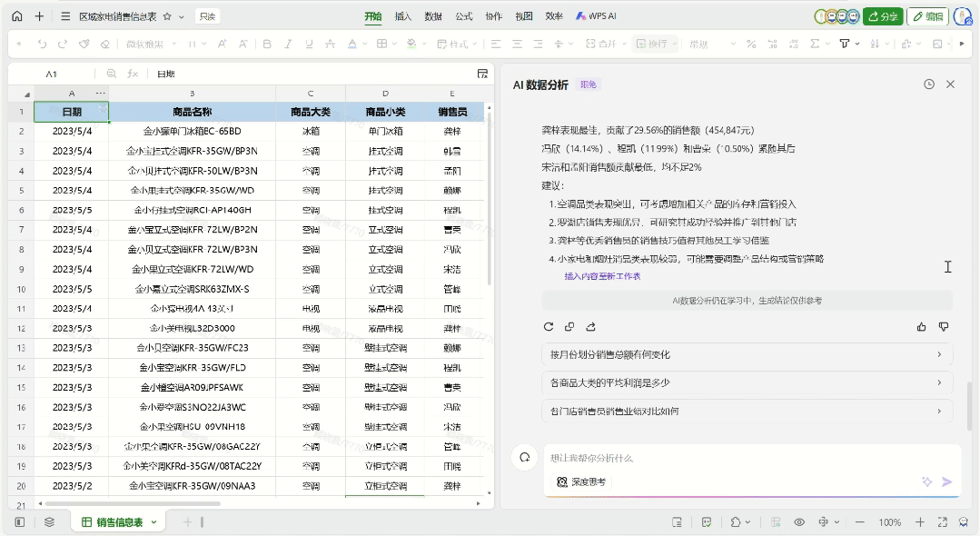Open the user profile avatar
Image resolution: width=980 pixels, height=536 pixels.
coord(963,16)
